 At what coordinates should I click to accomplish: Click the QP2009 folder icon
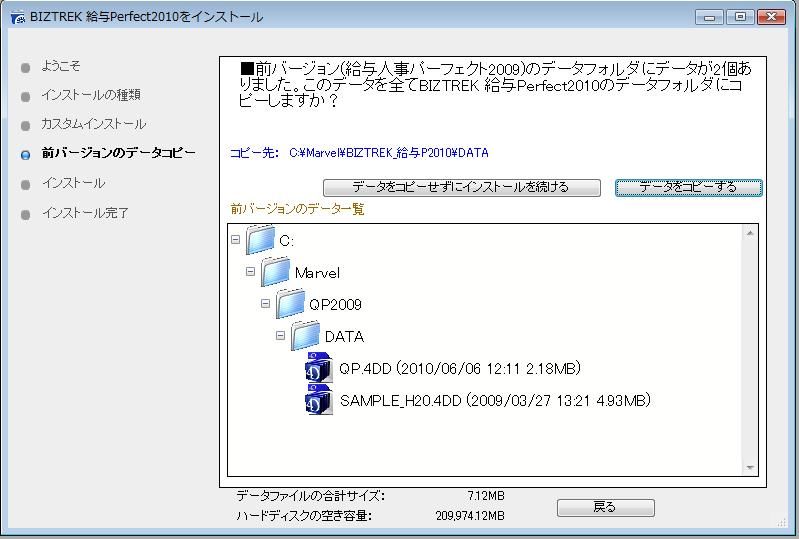pyautogui.click(x=290, y=304)
